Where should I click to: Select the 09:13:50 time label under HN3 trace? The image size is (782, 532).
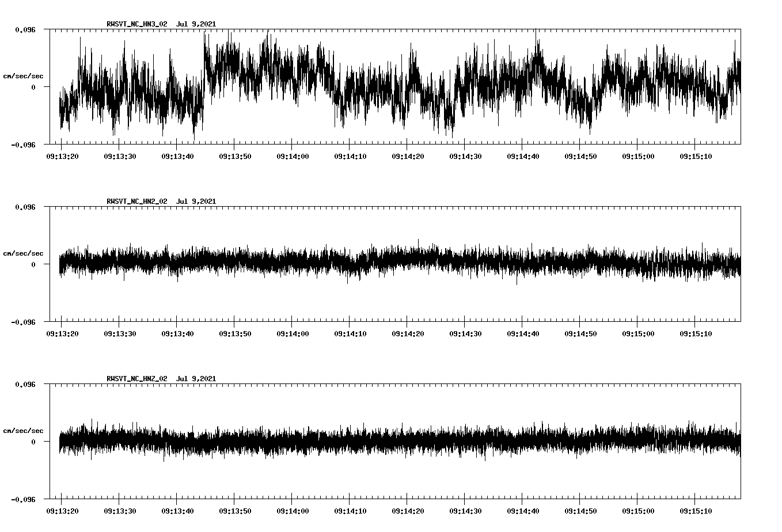pyautogui.click(x=236, y=155)
